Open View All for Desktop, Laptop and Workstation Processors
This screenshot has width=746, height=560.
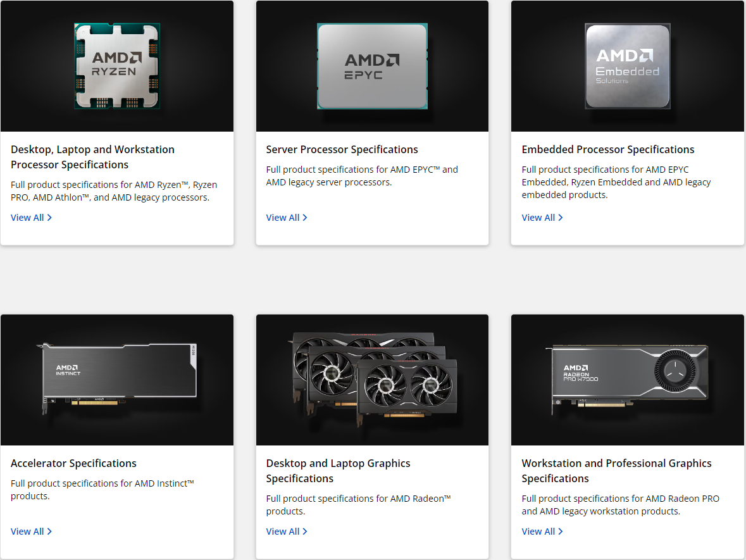(x=32, y=218)
